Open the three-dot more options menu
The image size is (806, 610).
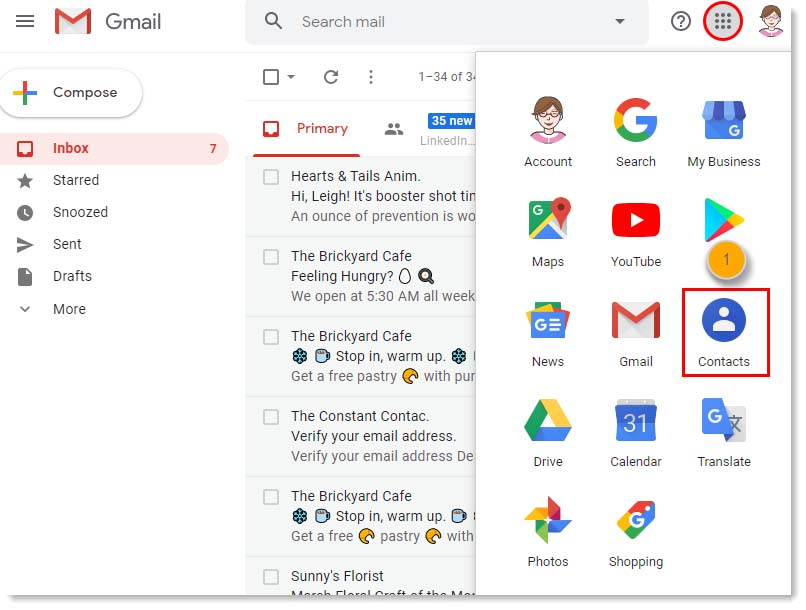371,77
